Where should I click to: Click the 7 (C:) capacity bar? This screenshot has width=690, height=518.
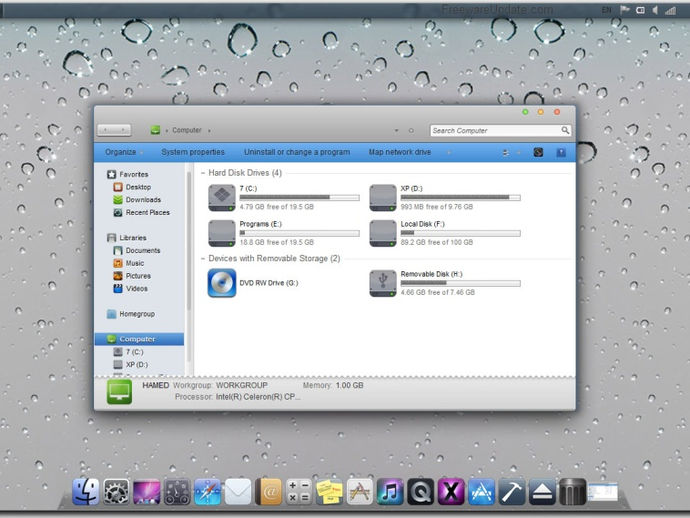click(x=299, y=198)
